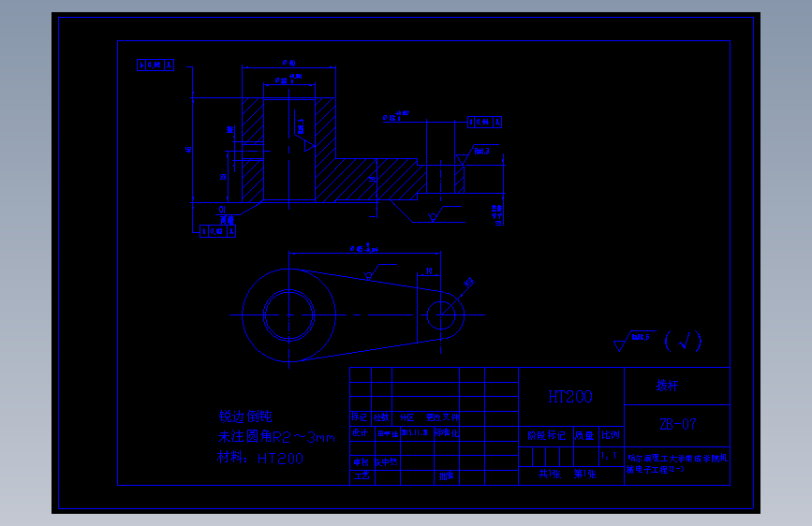Click the 批准 label cell
This screenshot has height=526, width=812.
click(447, 475)
